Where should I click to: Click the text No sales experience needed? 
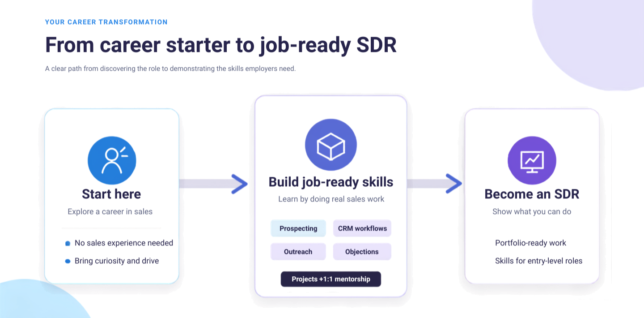124,243
